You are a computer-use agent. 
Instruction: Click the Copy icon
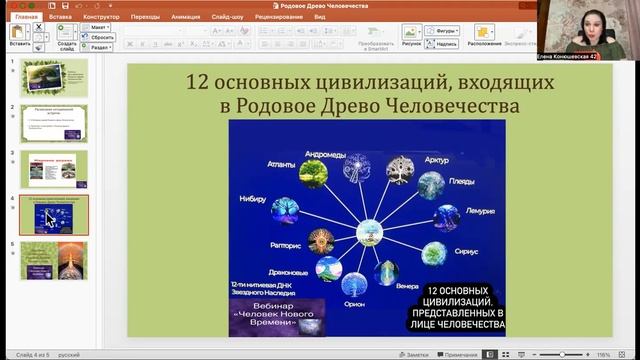(x=38, y=38)
